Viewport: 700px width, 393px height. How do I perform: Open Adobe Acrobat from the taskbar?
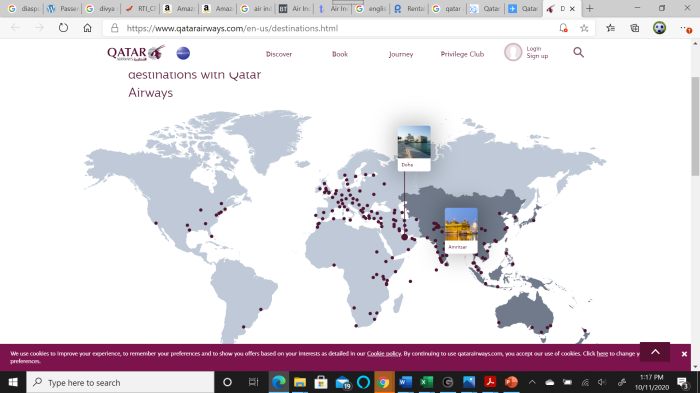(490, 382)
